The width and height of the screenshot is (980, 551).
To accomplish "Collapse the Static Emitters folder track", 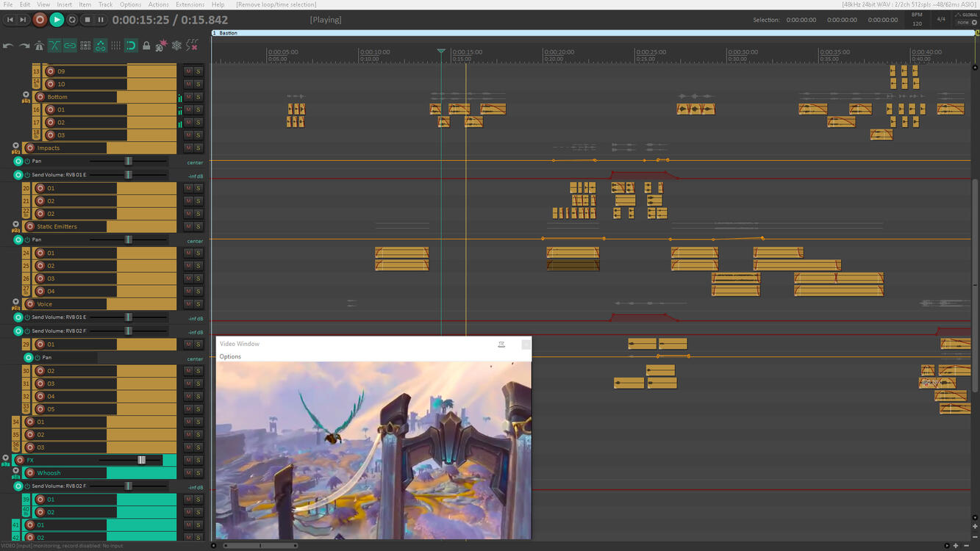I will point(15,224).
